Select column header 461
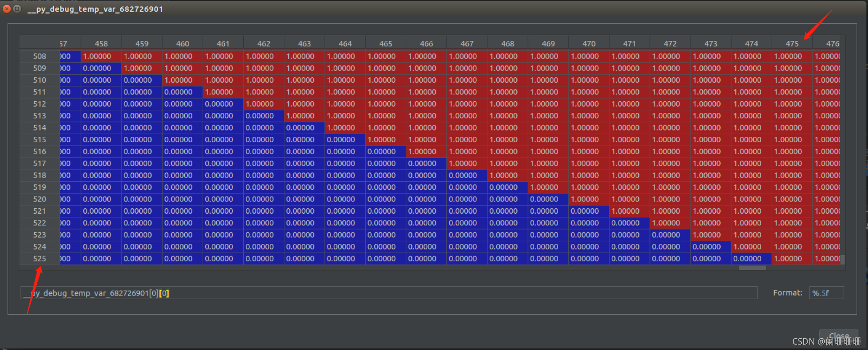Image resolution: width=868 pixels, height=350 pixels. tap(223, 44)
